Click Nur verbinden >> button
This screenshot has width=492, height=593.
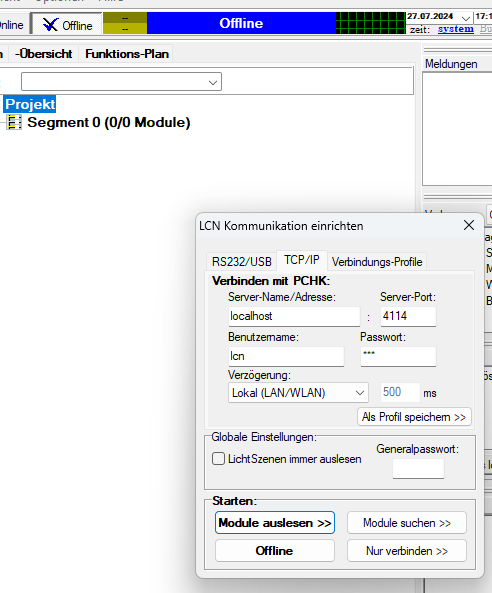pyautogui.click(x=407, y=551)
